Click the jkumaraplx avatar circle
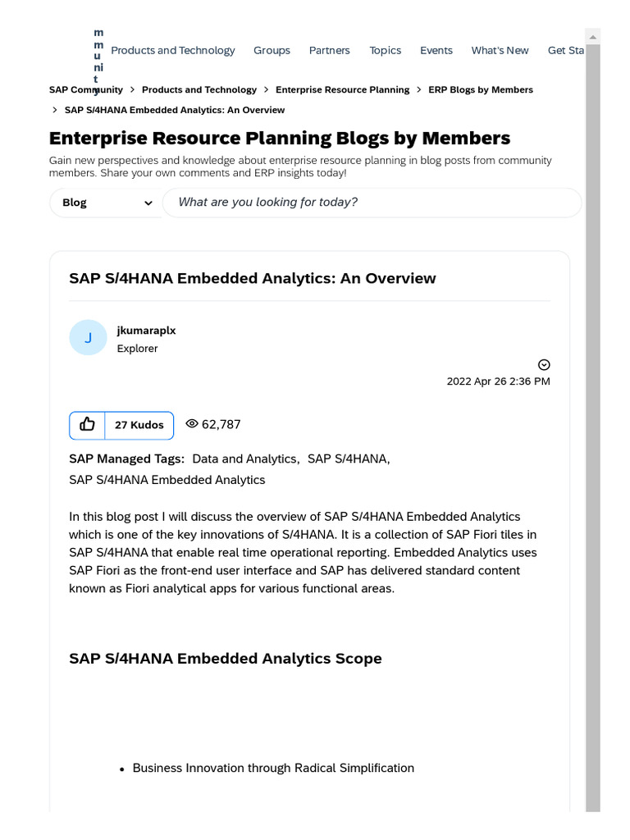Viewport: 630px width, 840px height. coord(88,338)
